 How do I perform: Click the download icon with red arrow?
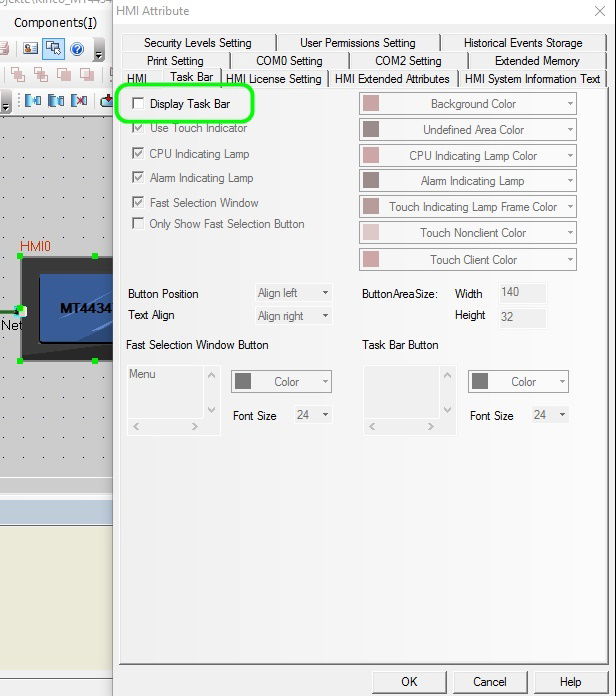107,101
